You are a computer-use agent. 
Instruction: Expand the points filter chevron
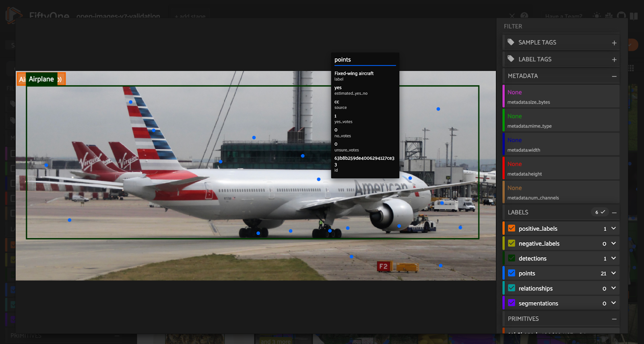coord(613,273)
